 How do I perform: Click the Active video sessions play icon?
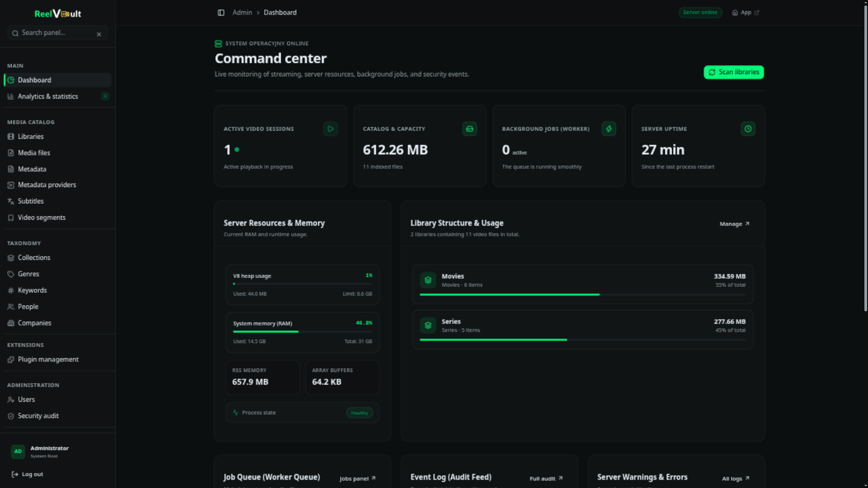coord(330,129)
